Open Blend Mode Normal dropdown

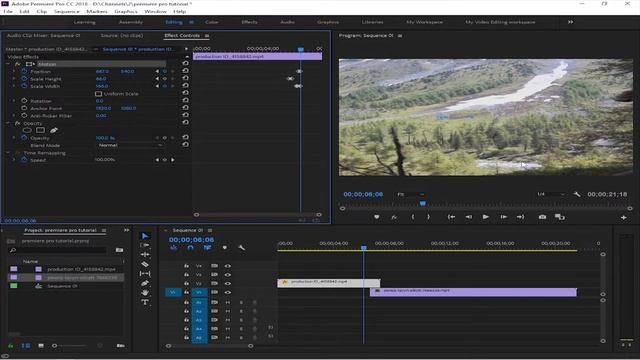(x=131, y=145)
